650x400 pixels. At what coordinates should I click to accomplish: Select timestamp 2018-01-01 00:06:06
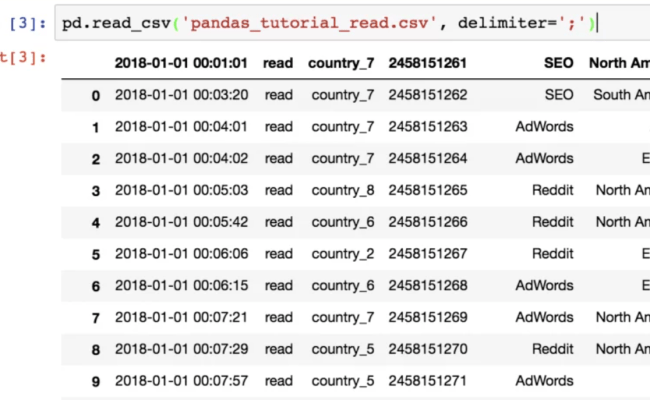click(182, 254)
